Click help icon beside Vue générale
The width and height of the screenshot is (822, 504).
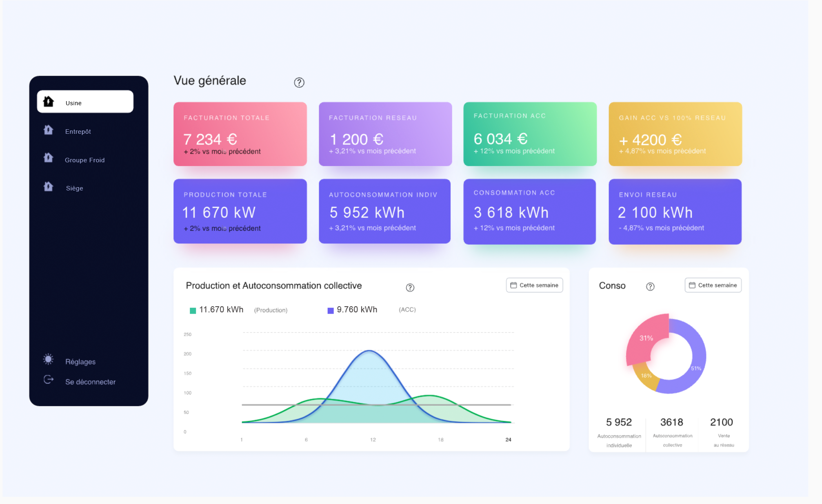(x=299, y=83)
